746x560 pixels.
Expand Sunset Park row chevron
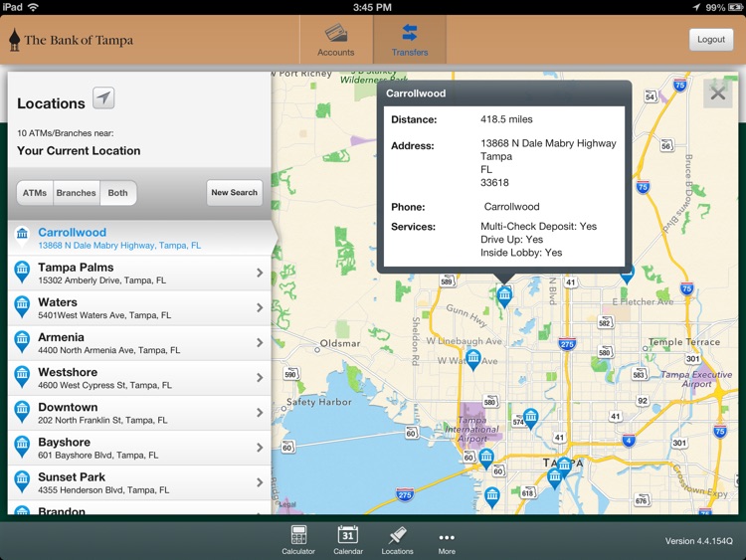click(260, 482)
